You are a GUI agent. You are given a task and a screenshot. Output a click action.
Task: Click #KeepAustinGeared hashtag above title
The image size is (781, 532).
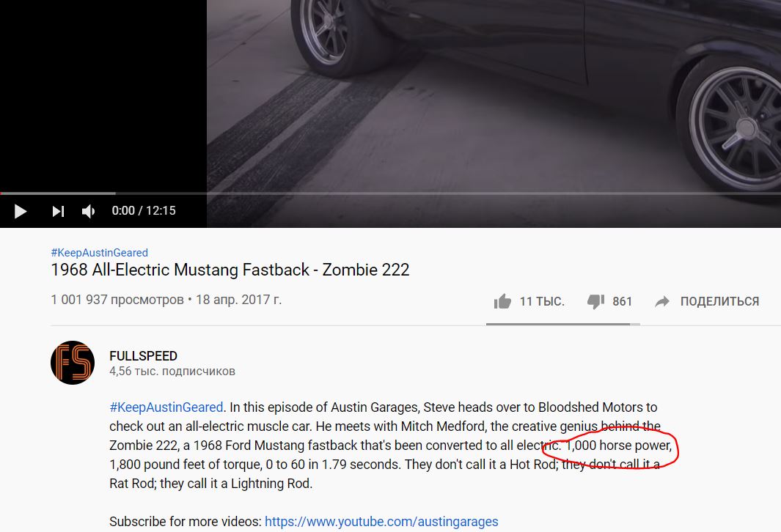coord(100,253)
